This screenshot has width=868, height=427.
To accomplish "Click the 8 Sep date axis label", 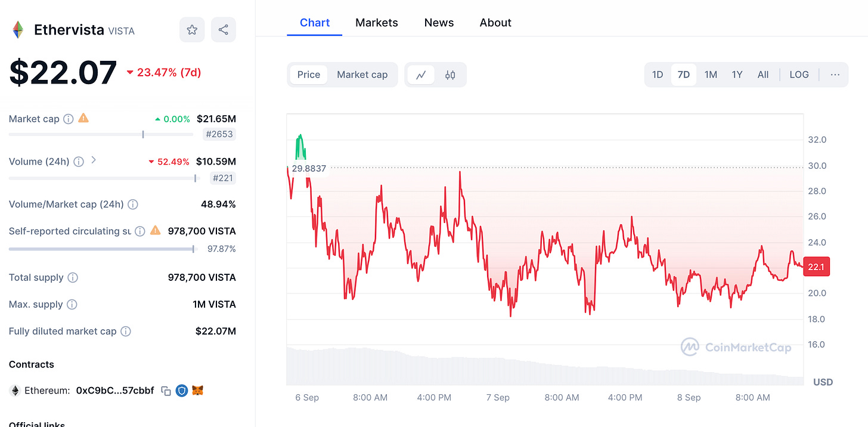I will coord(689,398).
